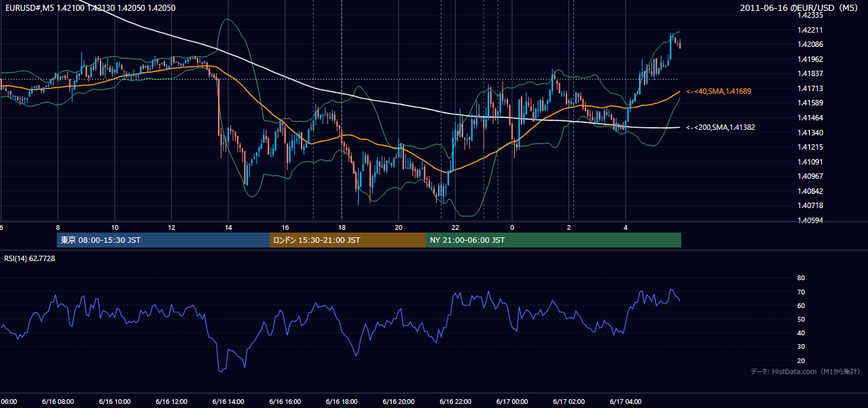The width and height of the screenshot is (868, 408).
Task: Click price level 1.41713 on the axis
Action: pyautogui.click(x=811, y=88)
